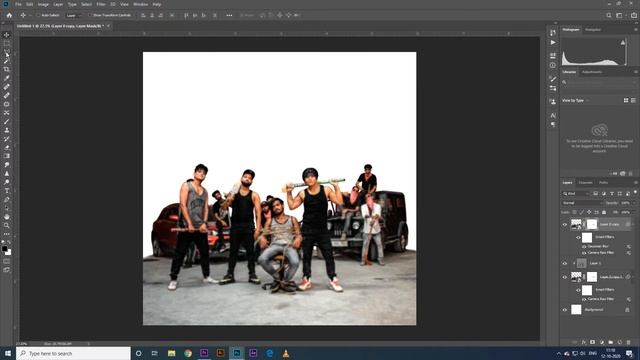640x360 pixels.
Task: Toggle visibility of Layer 1
Action: coord(565,264)
